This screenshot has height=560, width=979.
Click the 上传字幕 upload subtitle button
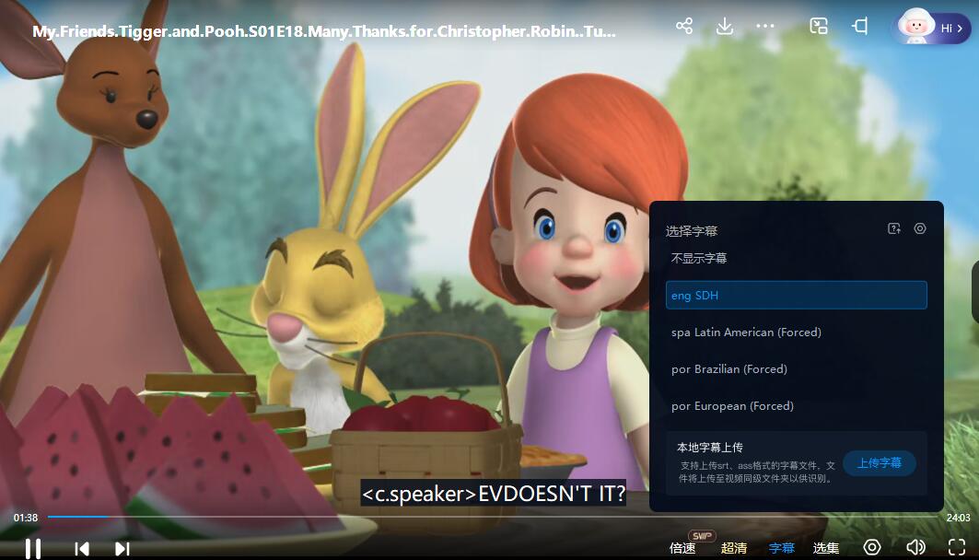[880, 463]
